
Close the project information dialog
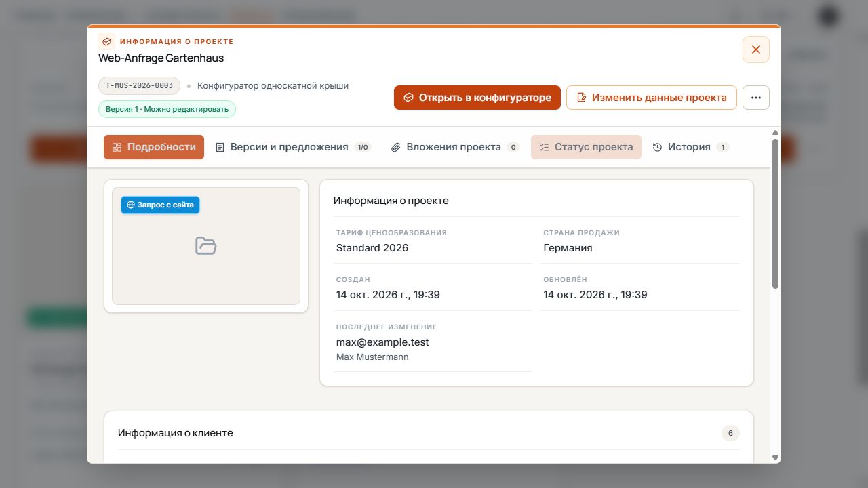point(756,49)
